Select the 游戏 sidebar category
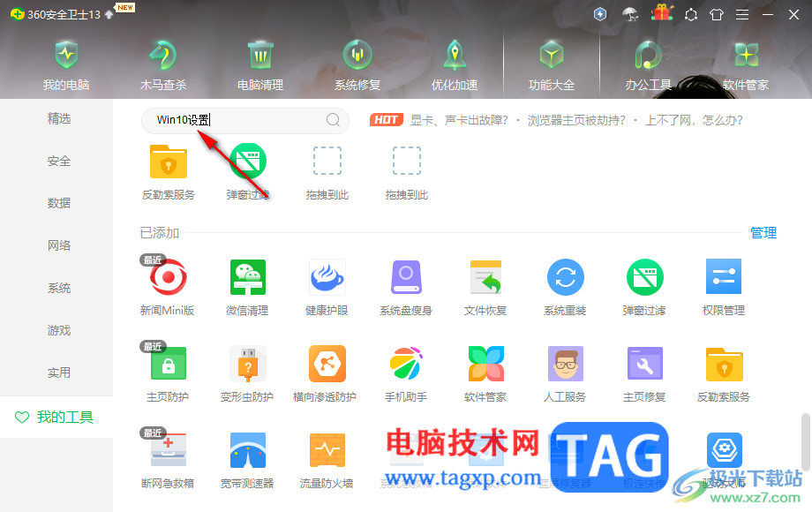Viewport: 812px width, 512px height. click(x=59, y=330)
